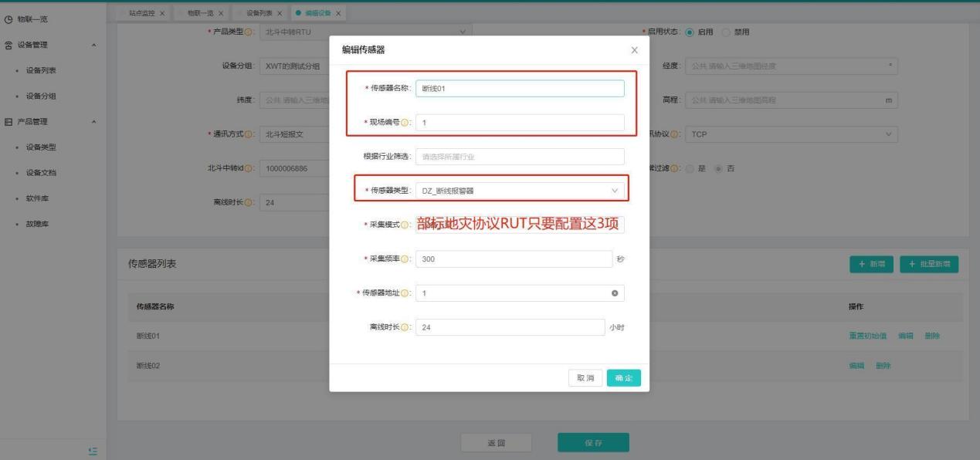Click the 根据行业筛选 select field
The height and width of the screenshot is (460, 980).
[x=519, y=157]
